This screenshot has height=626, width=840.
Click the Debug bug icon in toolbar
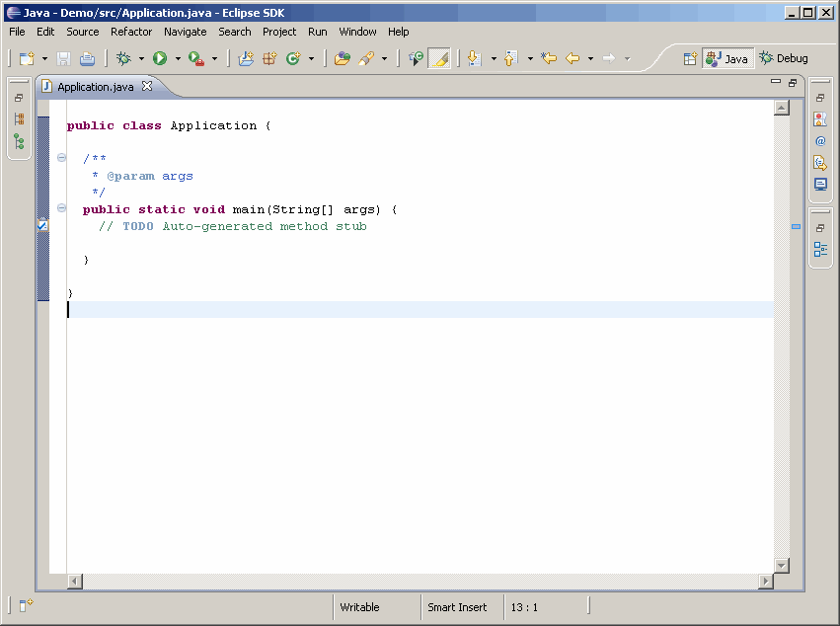click(123, 59)
